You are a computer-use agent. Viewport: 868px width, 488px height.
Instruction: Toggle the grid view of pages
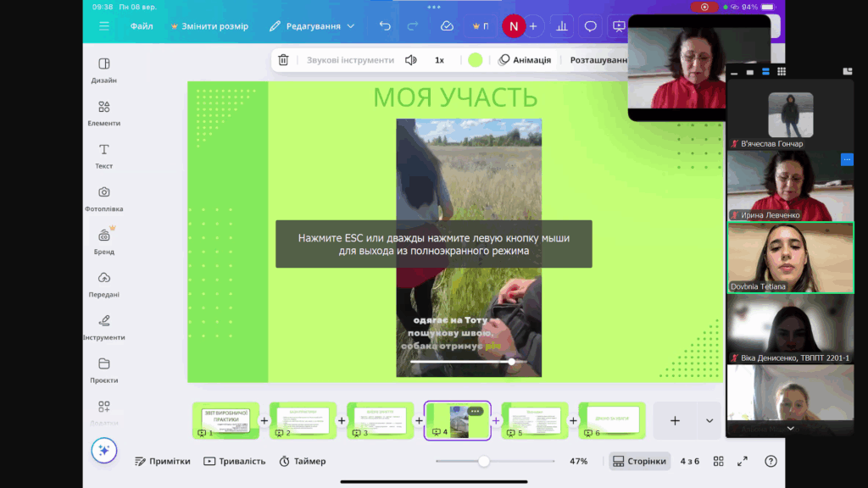[x=718, y=461]
